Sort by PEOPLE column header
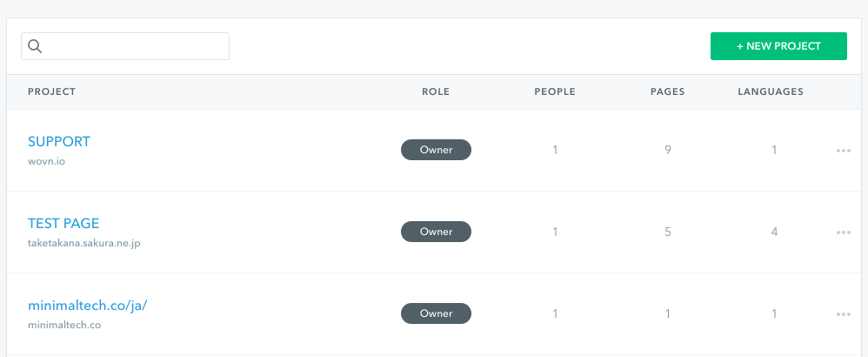 click(555, 91)
